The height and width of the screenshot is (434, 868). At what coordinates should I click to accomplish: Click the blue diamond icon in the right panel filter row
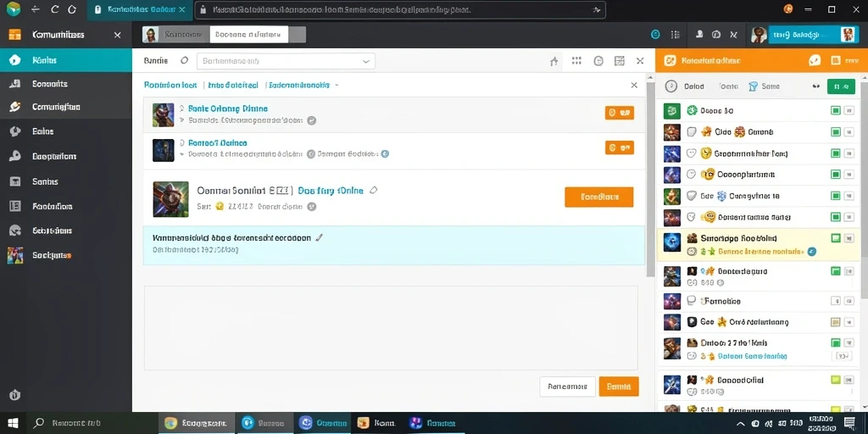click(x=753, y=86)
